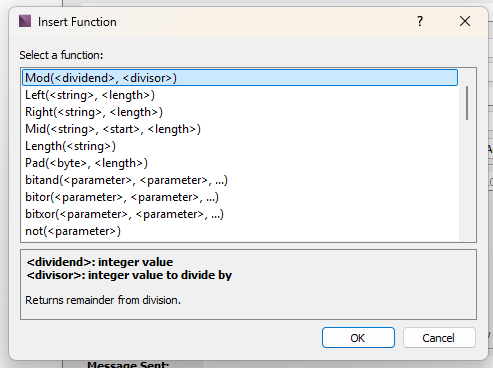Select the Length(<string>) function
This screenshot has width=493, height=368.
point(240,146)
